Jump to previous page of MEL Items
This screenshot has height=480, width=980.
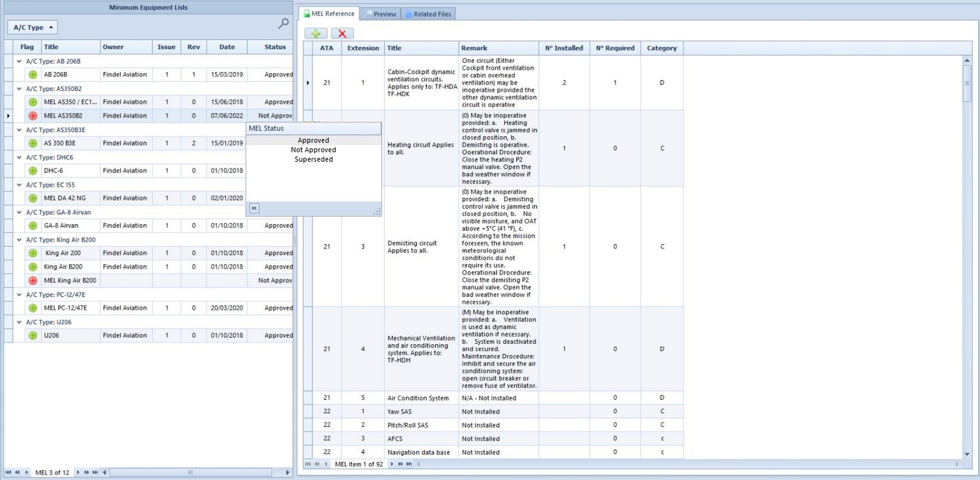tap(317, 464)
